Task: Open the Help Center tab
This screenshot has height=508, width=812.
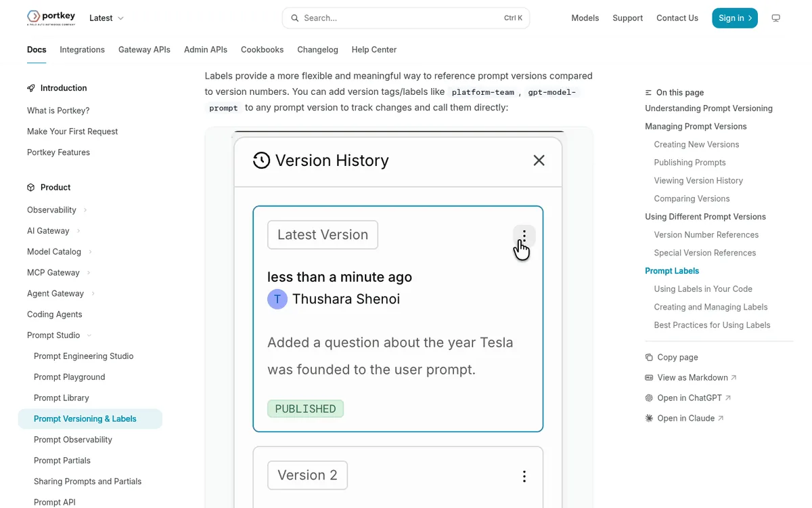Action: [x=374, y=49]
